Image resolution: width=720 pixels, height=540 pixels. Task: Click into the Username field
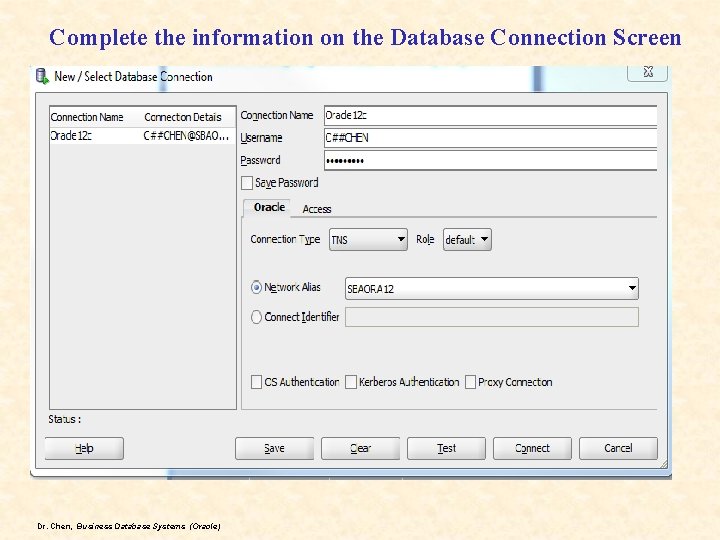[490, 138]
